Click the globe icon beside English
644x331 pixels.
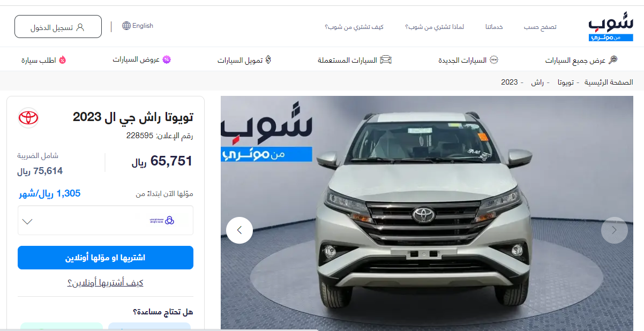pos(126,26)
